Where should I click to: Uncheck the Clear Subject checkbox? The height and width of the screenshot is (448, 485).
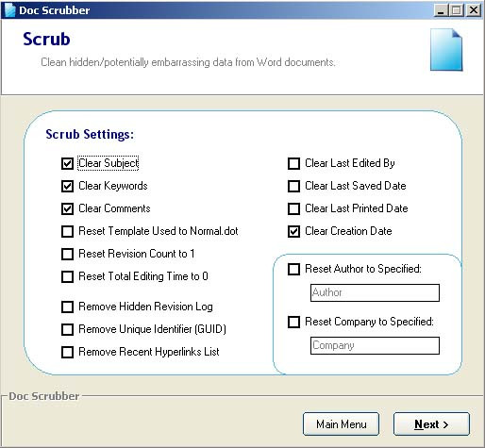[x=67, y=163]
